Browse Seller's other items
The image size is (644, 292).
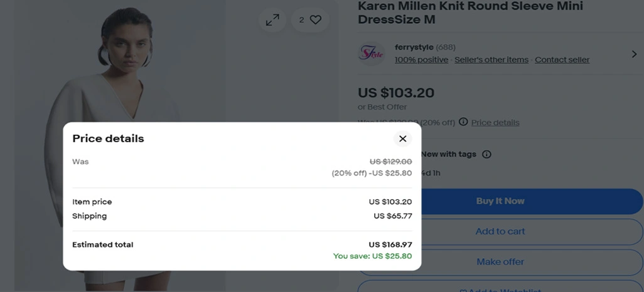491,60
